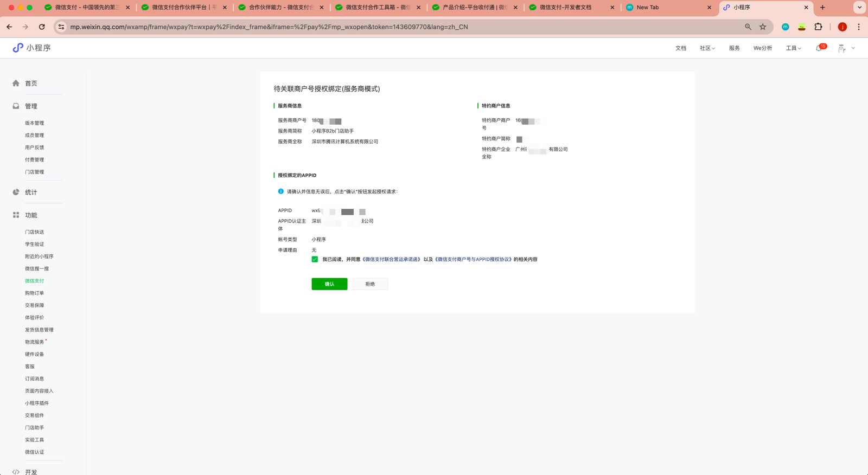The height and width of the screenshot is (475, 868).
Task: Open 门店管理 in the sidebar
Action: click(35, 172)
